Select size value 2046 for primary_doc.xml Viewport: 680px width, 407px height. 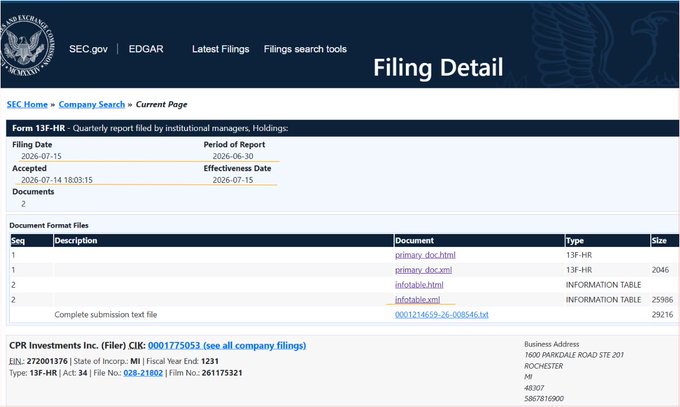point(660,270)
